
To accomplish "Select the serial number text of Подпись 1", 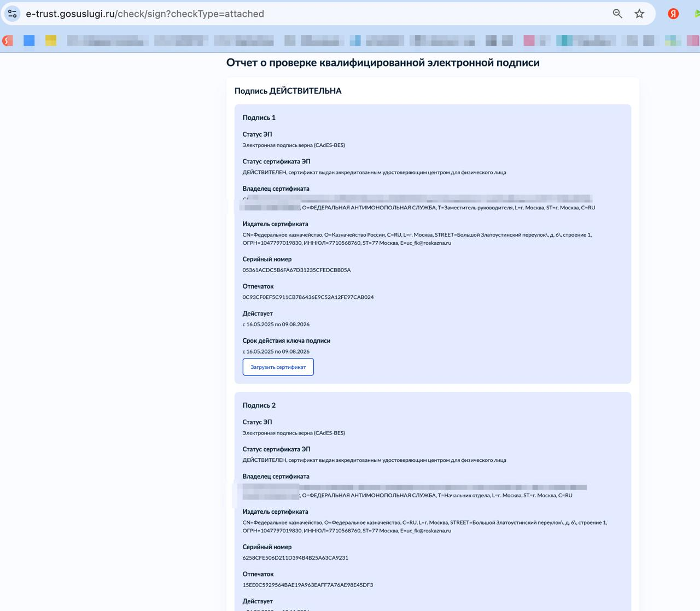I will point(297,270).
